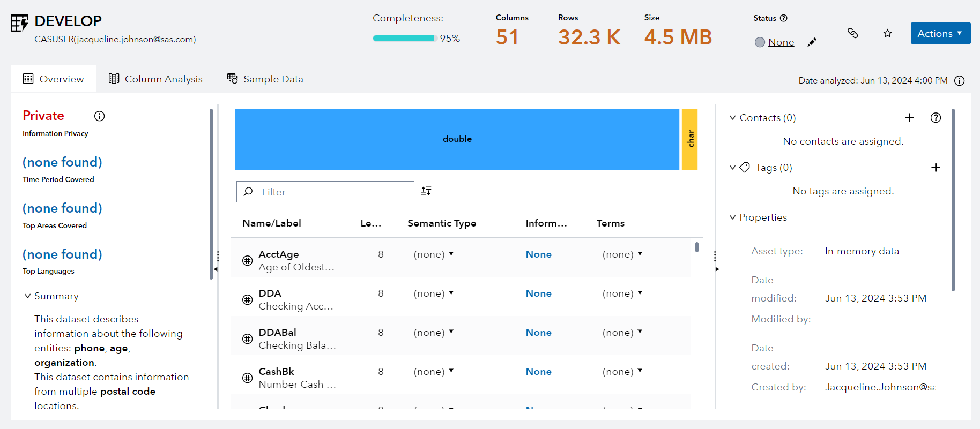This screenshot has height=429, width=980.
Task: Switch to the Column Analysis tab
Action: pos(155,79)
